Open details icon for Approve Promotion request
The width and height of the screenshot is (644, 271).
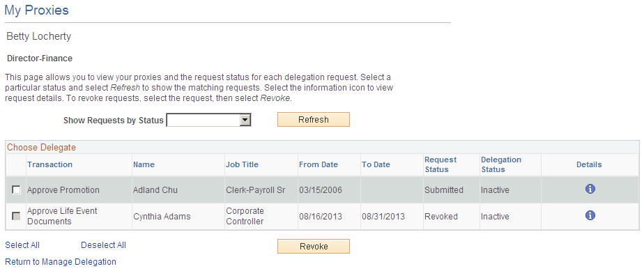pyautogui.click(x=590, y=189)
